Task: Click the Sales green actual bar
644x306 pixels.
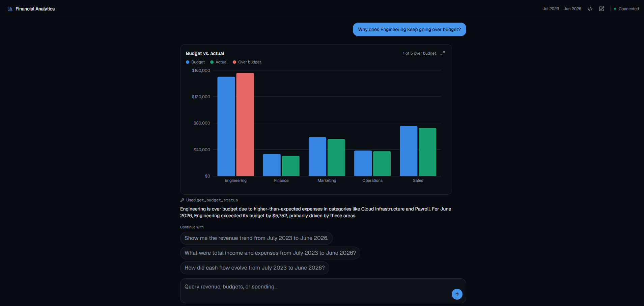Action: click(x=427, y=152)
